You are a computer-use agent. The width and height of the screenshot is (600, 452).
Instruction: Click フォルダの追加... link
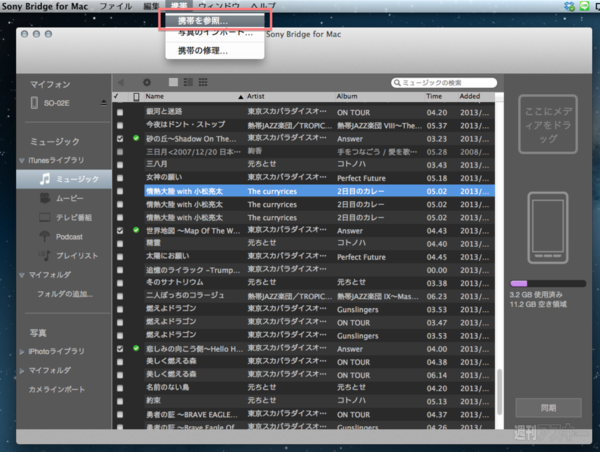pyautogui.click(x=65, y=294)
